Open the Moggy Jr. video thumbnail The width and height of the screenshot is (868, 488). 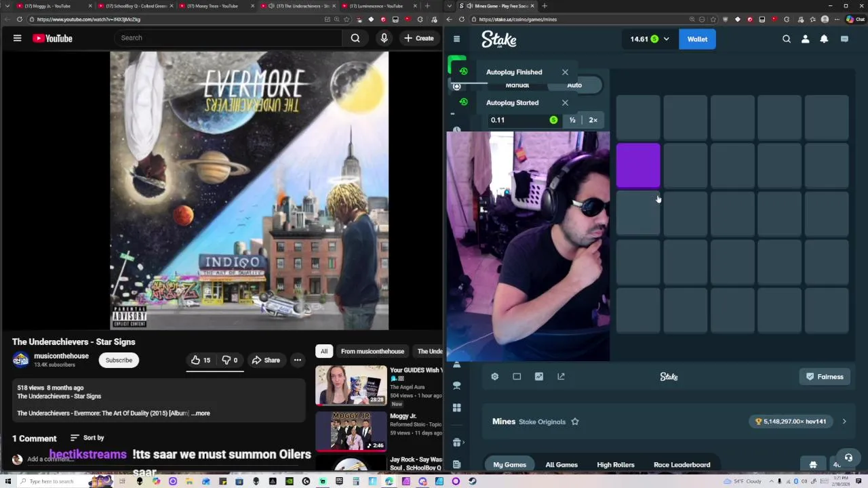[x=351, y=431]
